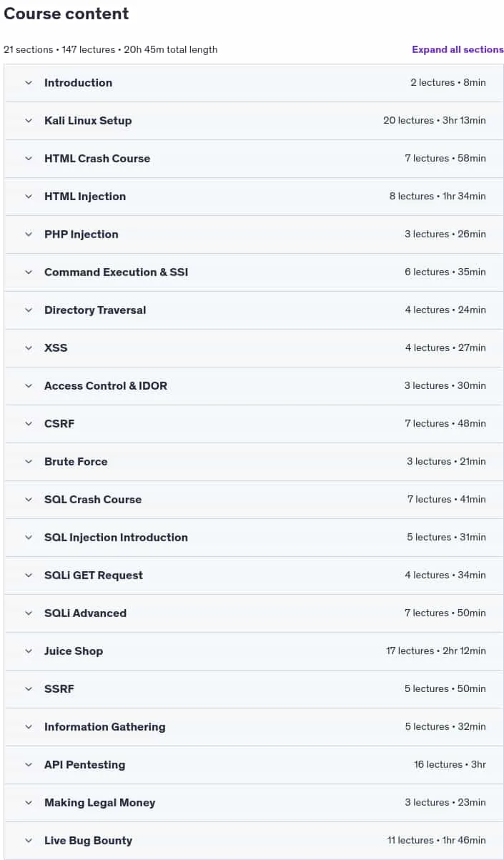Open Directory Traversal section
This screenshot has width=504, height=860.
pyautogui.click(x=254, y=310)
